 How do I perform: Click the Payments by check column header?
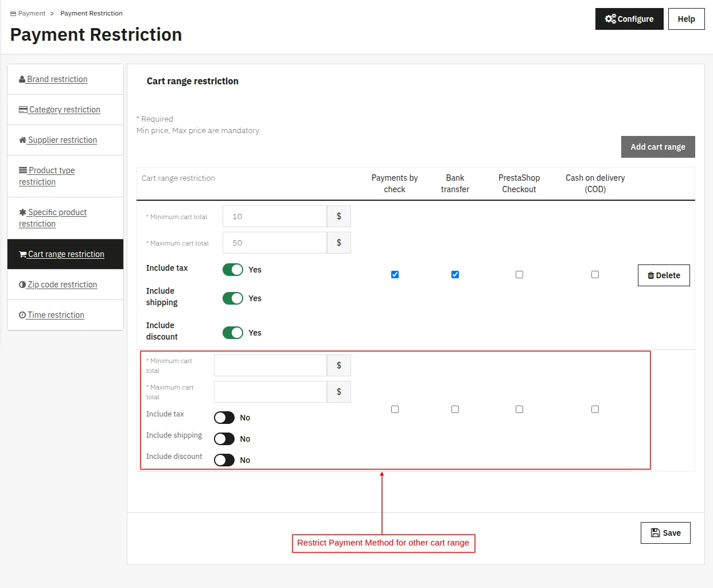tap(395, 184)
